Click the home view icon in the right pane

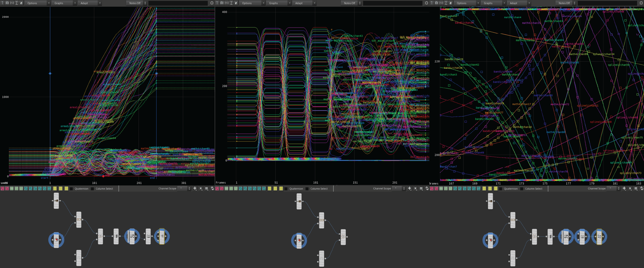[x=451, y=3]
